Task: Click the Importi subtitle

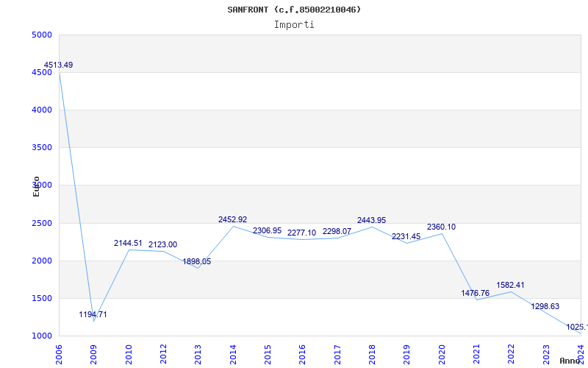Action: point(294,25)
